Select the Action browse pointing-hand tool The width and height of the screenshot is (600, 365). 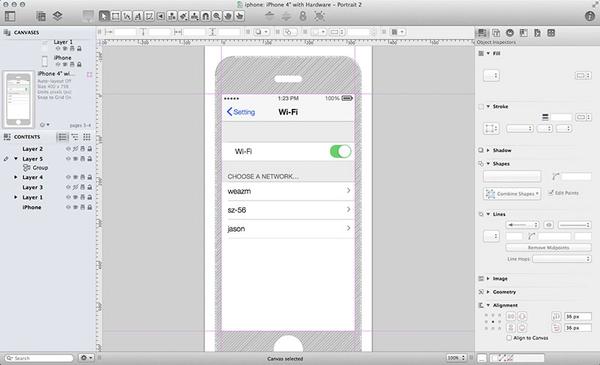coord(240,16)
